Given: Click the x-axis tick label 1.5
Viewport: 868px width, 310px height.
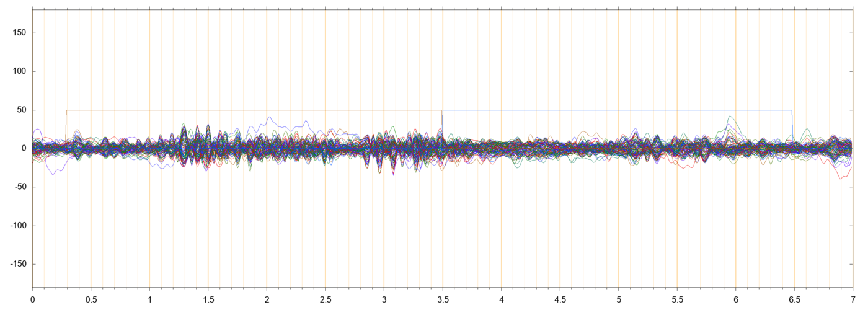Looking at the screenshot, I should pyautogui.click(x=208, y=299).
